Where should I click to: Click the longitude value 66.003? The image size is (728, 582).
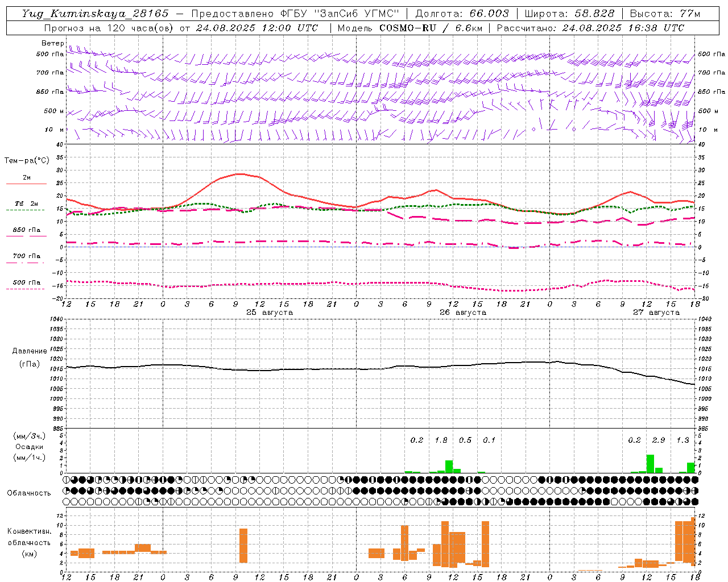[489, 14]
